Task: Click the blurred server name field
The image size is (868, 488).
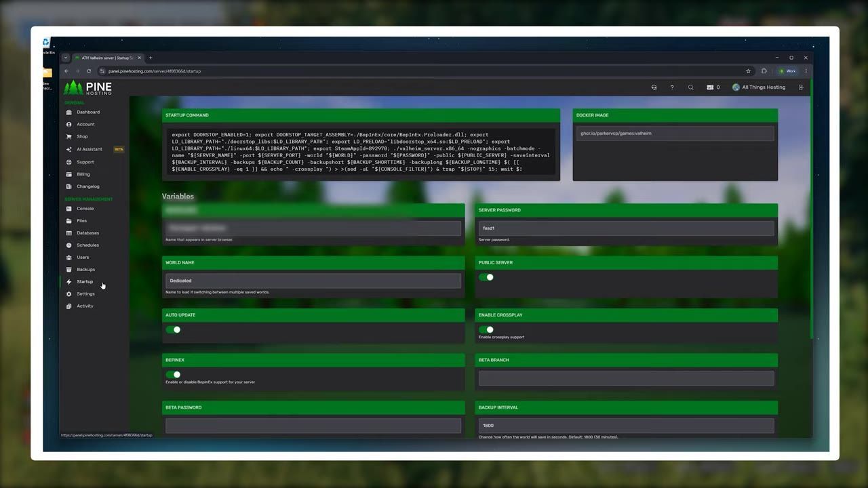Action: pos(313,228)
